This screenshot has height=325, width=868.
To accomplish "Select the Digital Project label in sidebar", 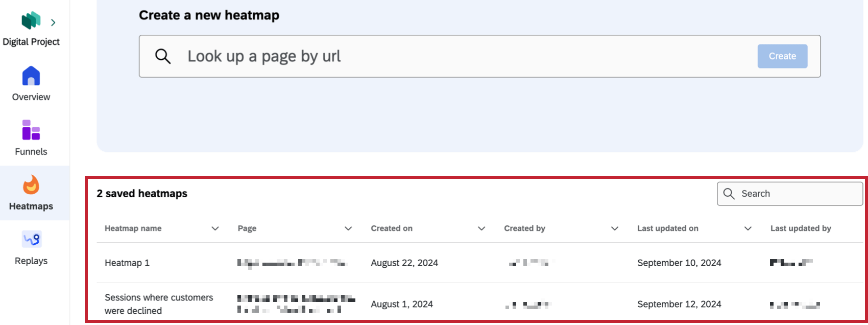I will coord(31,42).
